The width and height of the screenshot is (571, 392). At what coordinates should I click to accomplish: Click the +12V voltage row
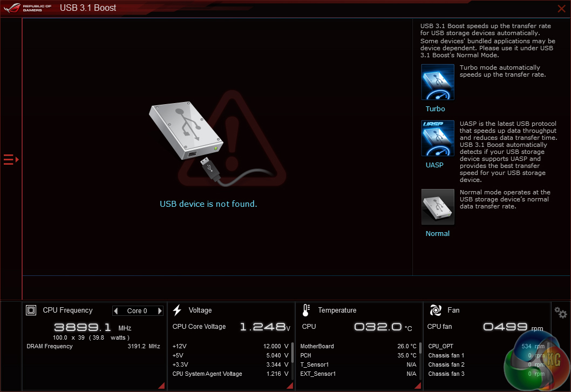point(230,346)
